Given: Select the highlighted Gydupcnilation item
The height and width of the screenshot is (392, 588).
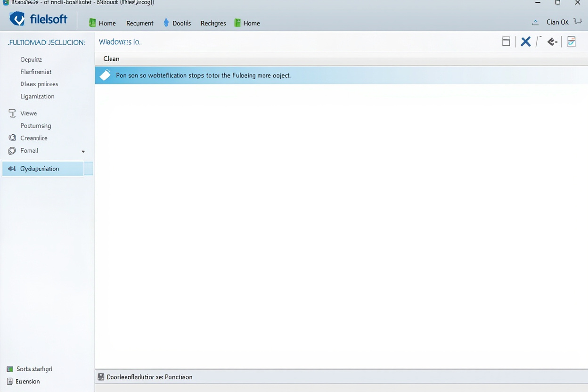Looking at the screenshot, I should click(x=43, y=169).
